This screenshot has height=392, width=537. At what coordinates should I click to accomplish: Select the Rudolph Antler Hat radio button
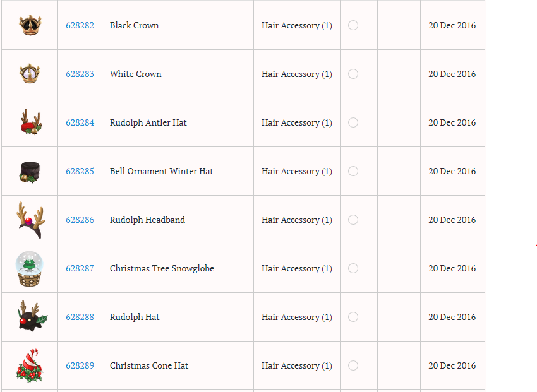(353, 122)
